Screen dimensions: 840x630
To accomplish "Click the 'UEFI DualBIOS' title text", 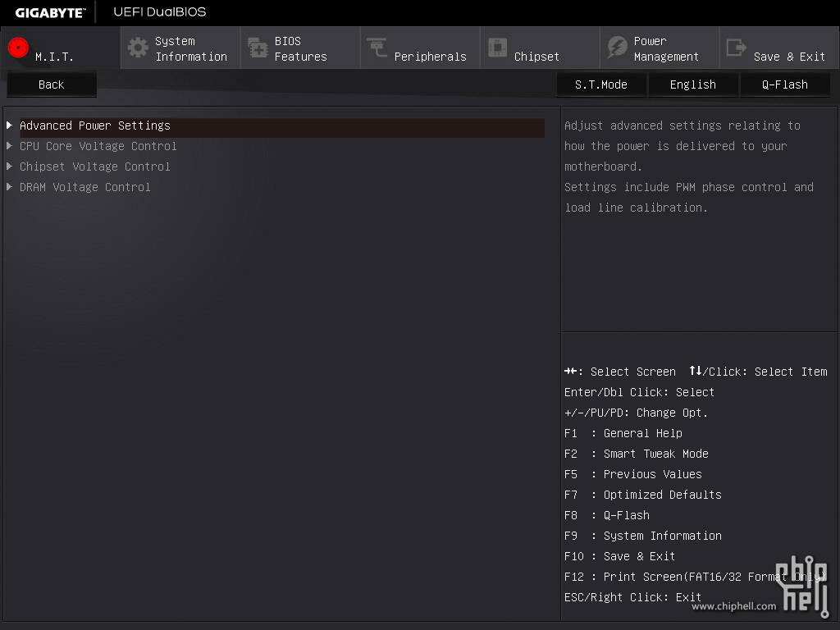I will point(160,11).
